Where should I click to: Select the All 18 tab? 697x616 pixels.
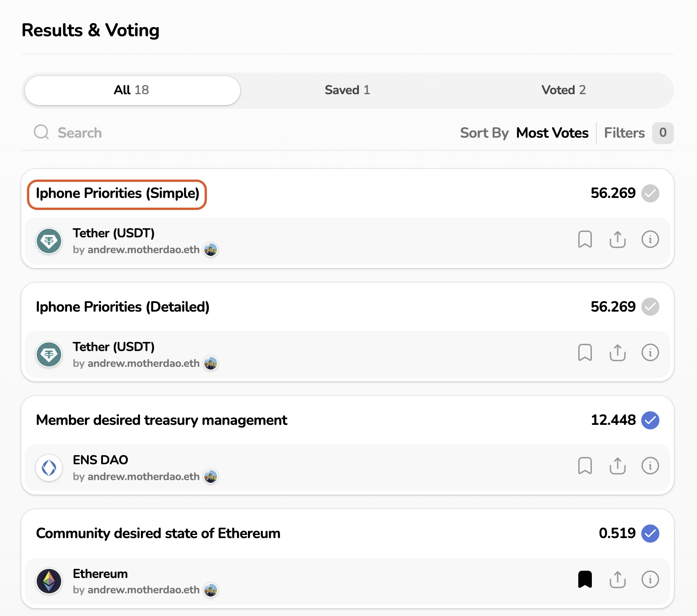[132, 90]
